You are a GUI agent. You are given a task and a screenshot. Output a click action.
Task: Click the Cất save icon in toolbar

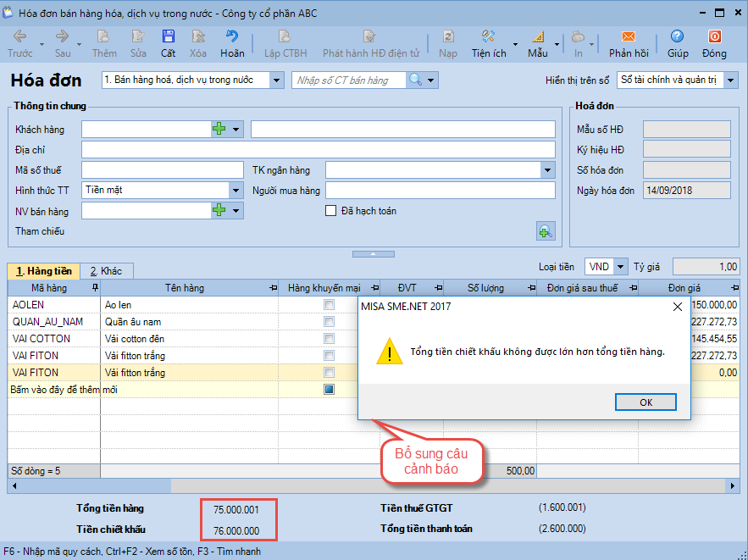point(168,37)
